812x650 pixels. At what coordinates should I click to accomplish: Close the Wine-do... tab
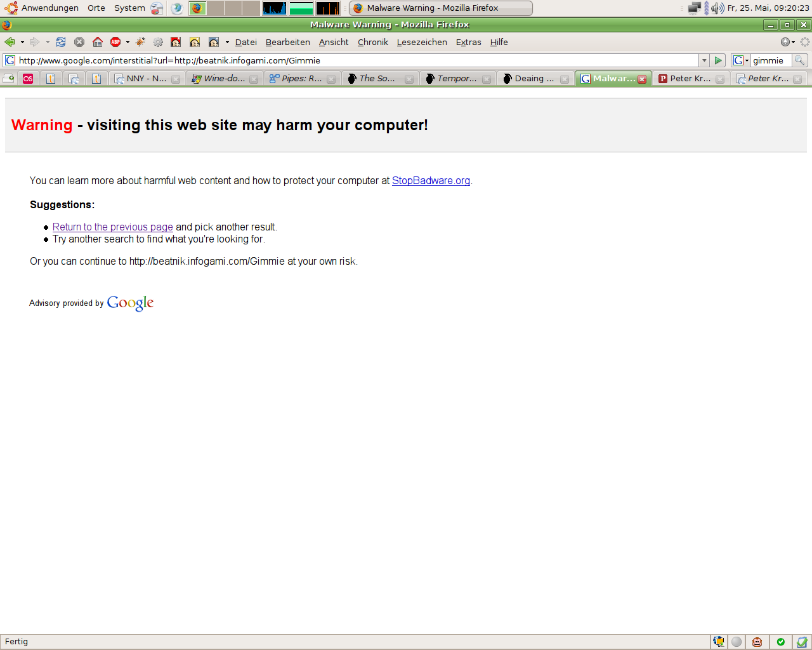[254, 79]
